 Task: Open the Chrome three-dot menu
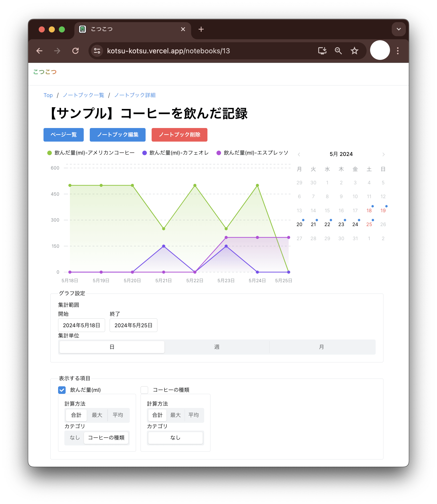[x=398, y=51]
